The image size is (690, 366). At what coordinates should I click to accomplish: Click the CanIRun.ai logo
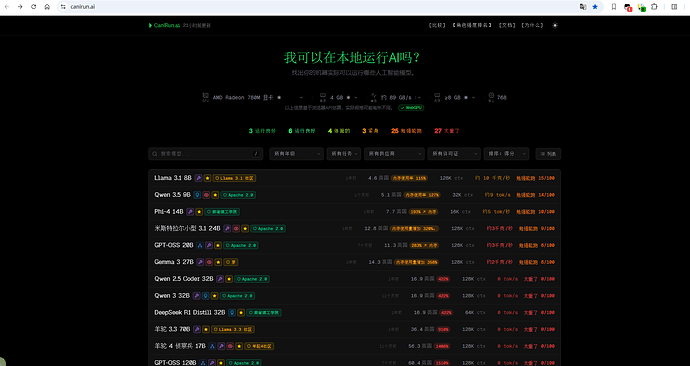[x=164, y=26]
